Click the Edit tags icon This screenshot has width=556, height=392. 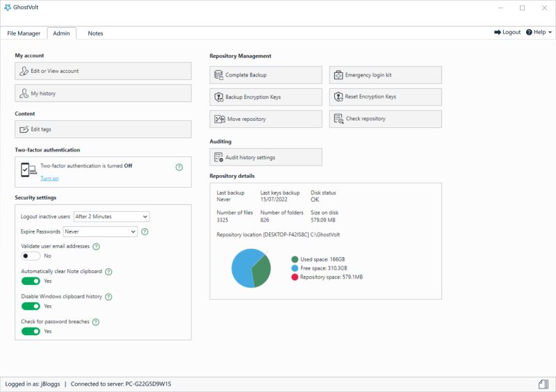pyautogui.click(x=24, y=129)
